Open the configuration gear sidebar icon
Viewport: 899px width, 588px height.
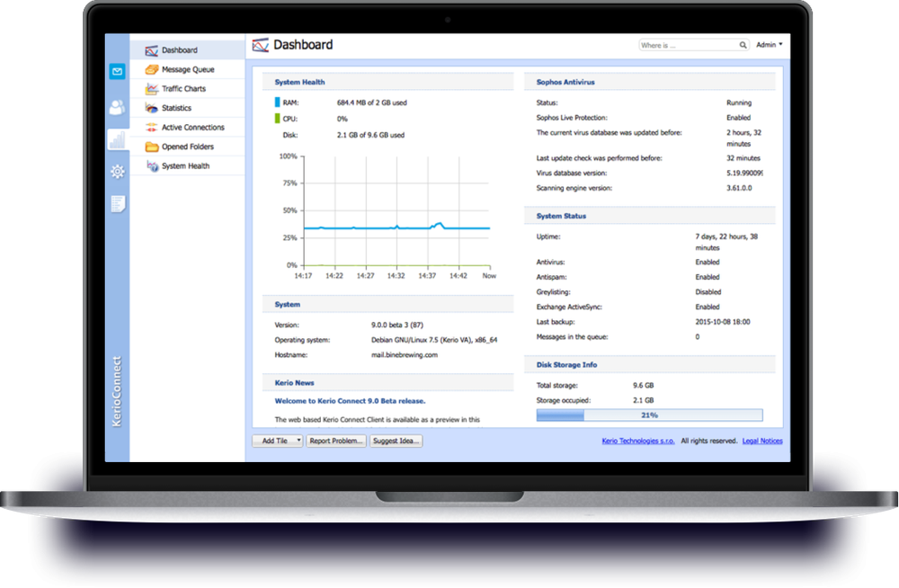click(118, 172)
